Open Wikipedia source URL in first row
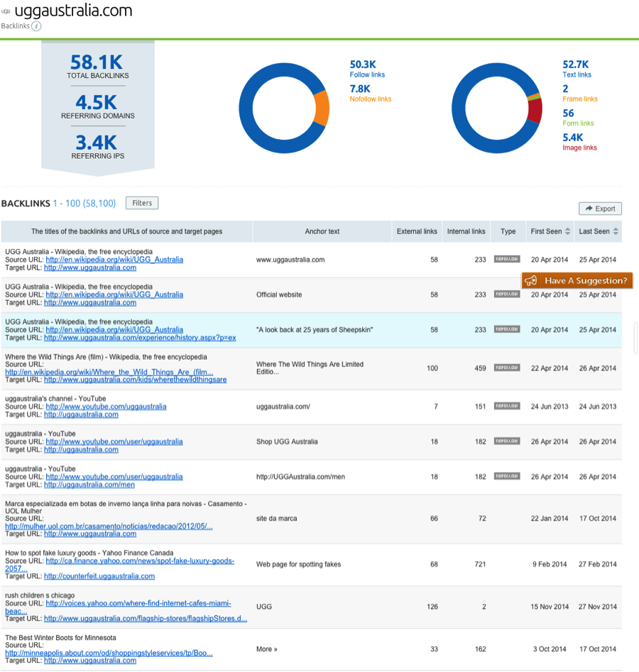This screenshot has width=639, height=672. [x=114, y=260]
